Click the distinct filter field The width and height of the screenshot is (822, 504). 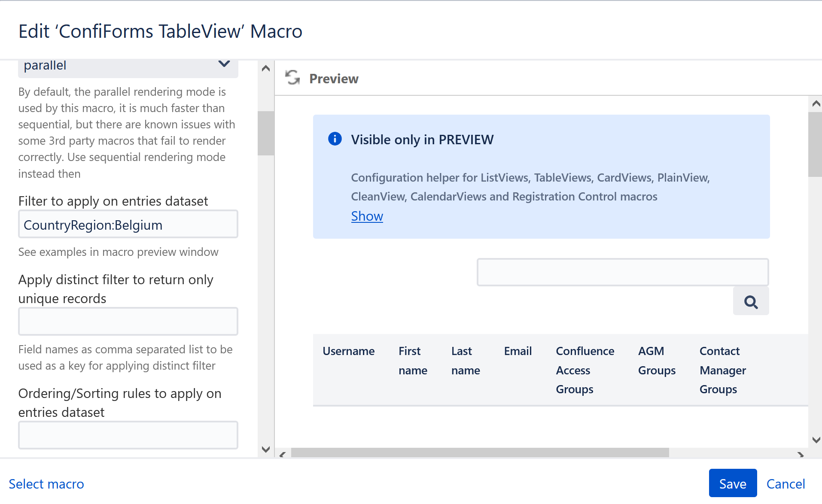click(128, 321)
